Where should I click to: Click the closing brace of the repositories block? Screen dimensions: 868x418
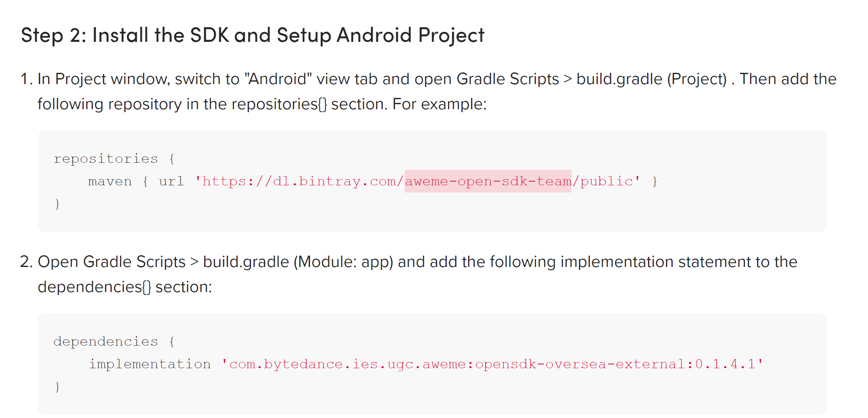[57, 204]
